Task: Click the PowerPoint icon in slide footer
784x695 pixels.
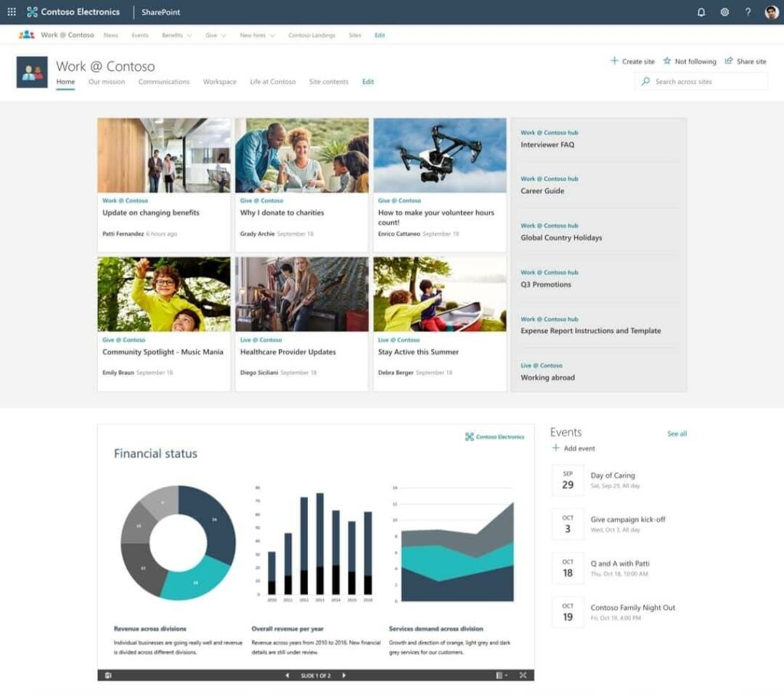Action: [108, 676]
